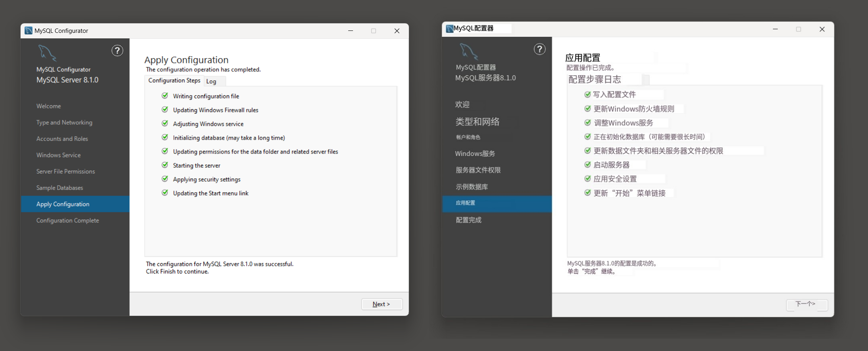The height and width of the screenshot is (351, 868).
Task: Select 服务器文件权限 in the Chinese sidebar
Action: point(478,170)
